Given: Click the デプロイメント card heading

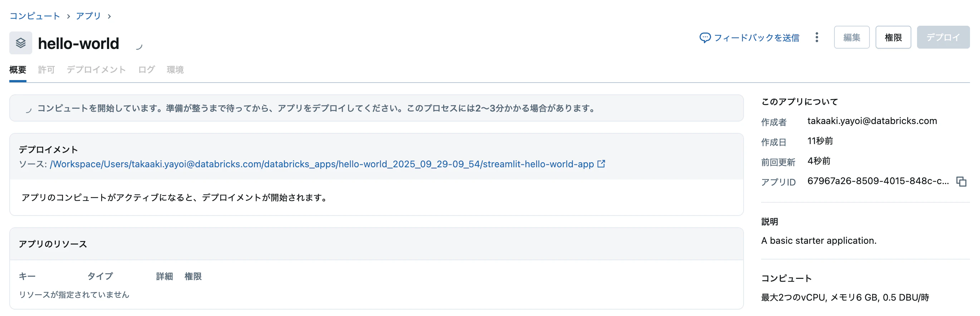Looking at the screenshot, I should click(x=48, y=149).
